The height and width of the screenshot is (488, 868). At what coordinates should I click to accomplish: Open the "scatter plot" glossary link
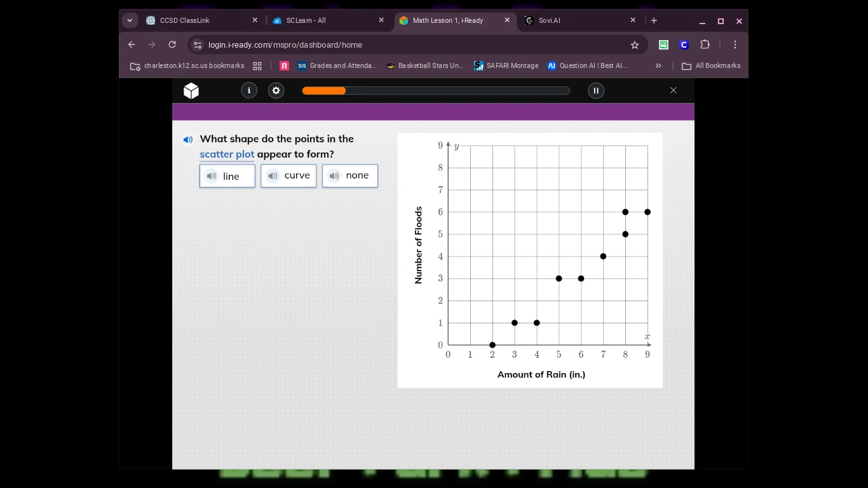(227, 154)
